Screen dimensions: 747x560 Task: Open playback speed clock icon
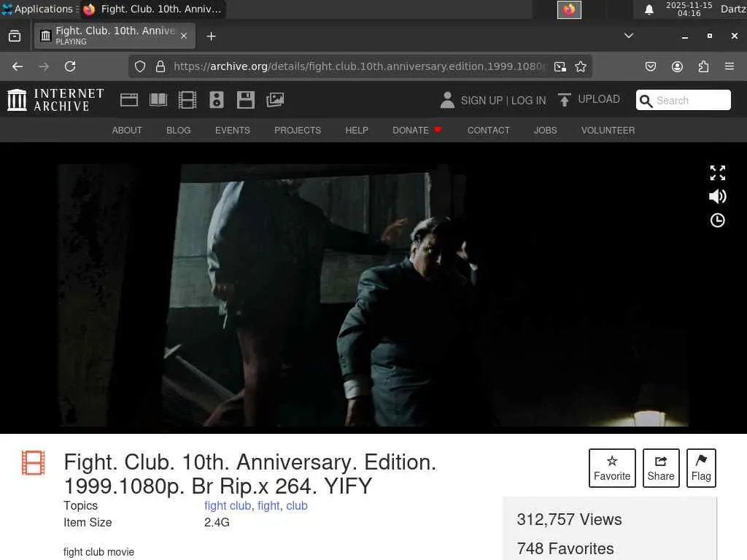click(x=718, y=220)
